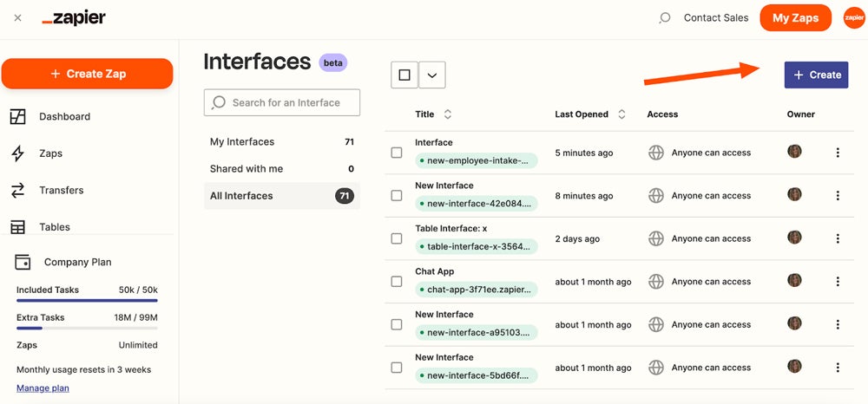Sort by Title column arrows
This screenshot has width=868, height=404.
point(448,114)
